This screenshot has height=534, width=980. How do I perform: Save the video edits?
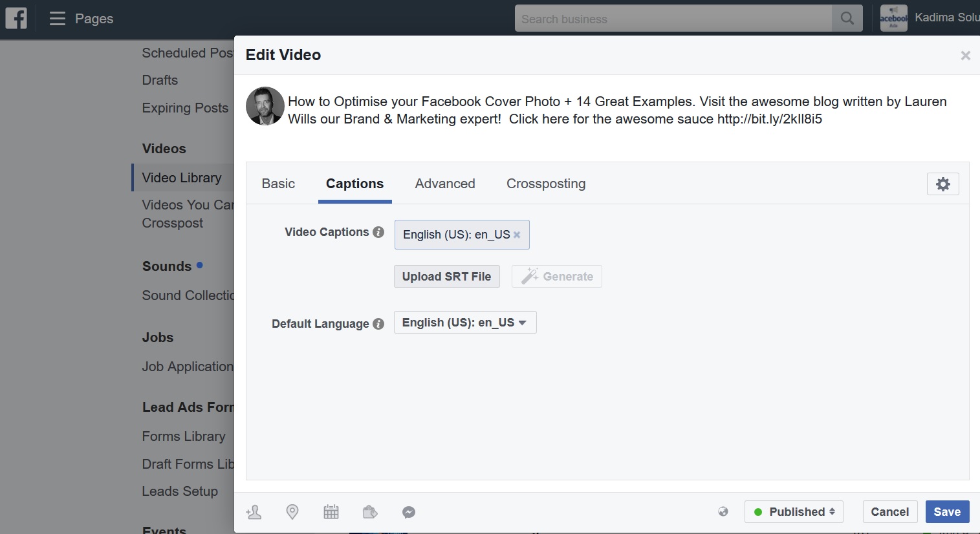(947, 512)
